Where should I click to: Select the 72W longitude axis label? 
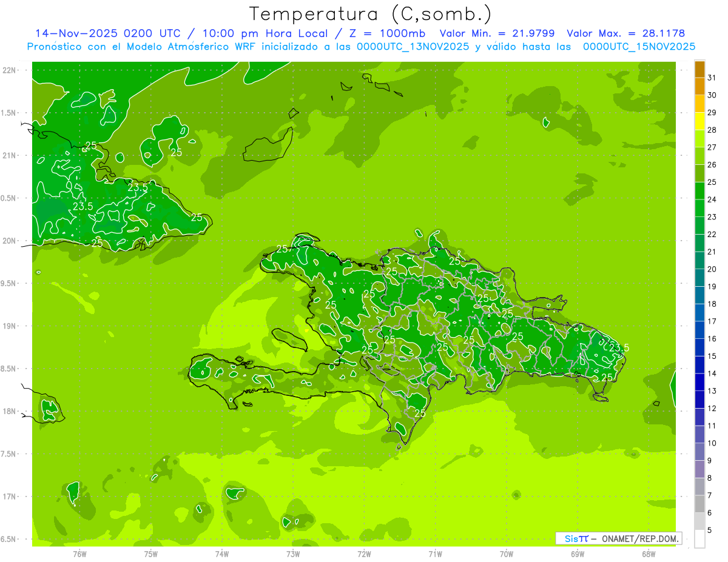coord(364,554)
